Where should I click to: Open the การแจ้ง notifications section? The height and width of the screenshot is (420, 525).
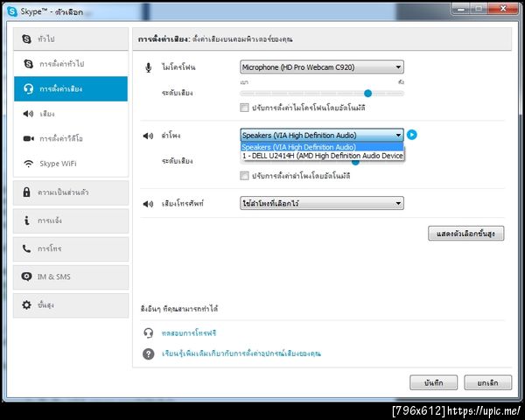pyautogui.click(x=71, y=220)
